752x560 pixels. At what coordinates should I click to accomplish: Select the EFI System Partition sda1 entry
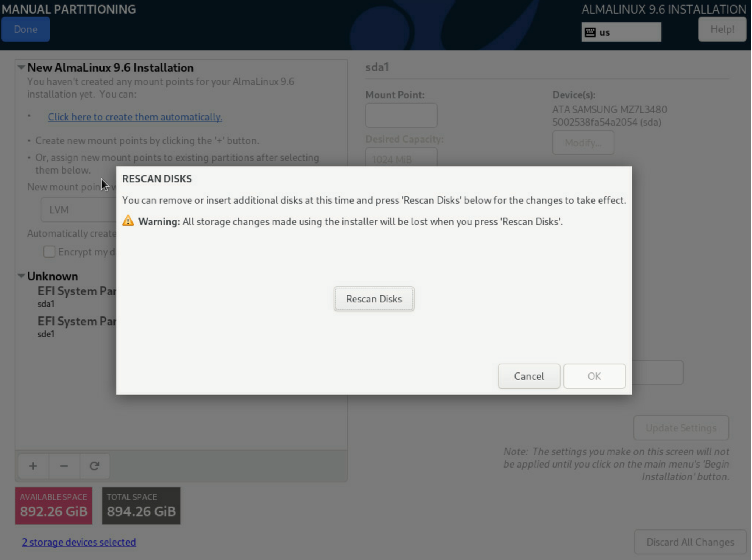pos(77,297)
